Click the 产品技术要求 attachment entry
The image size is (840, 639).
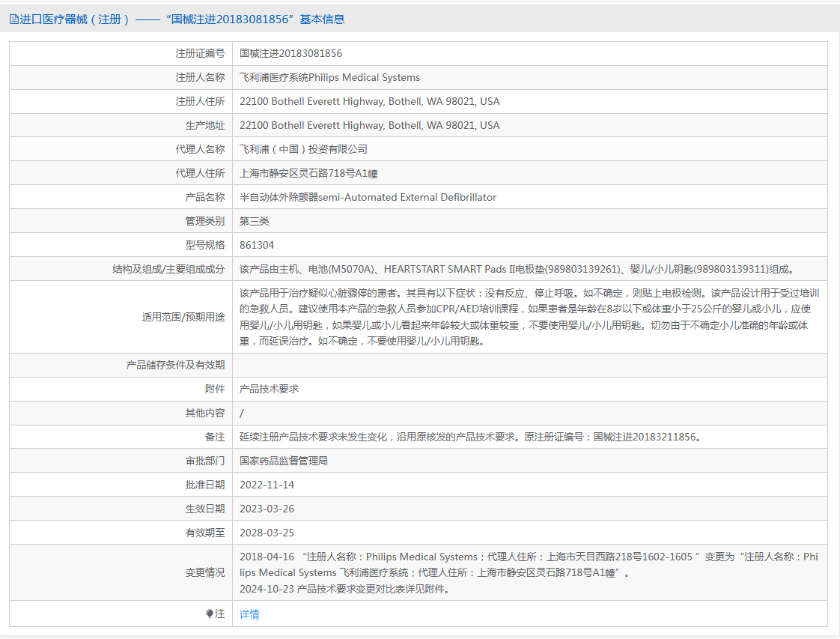(269, 389)
